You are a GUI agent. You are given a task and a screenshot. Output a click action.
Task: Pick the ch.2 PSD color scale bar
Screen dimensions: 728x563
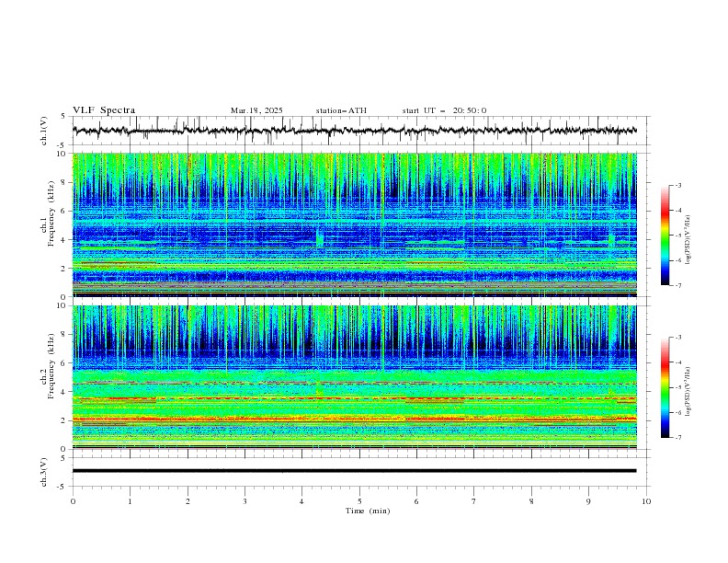(665, 387)
